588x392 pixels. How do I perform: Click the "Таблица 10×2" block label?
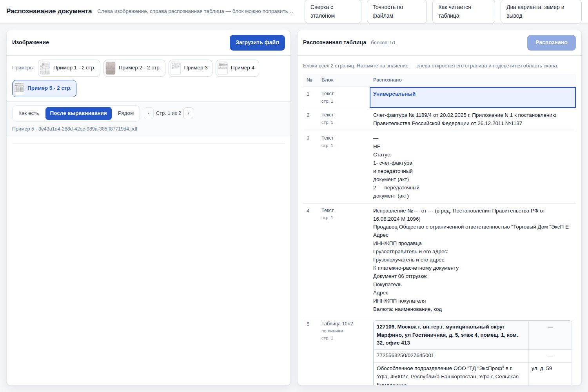[x=337, y=324]
